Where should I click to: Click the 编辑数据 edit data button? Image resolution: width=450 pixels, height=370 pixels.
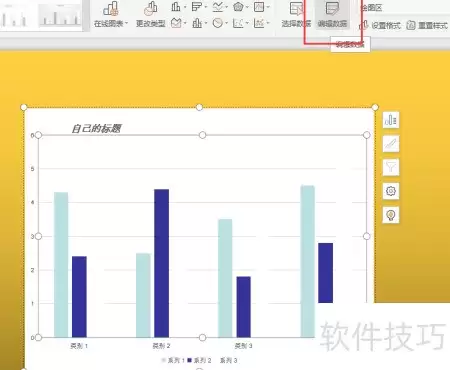click(x=332, y=14)
